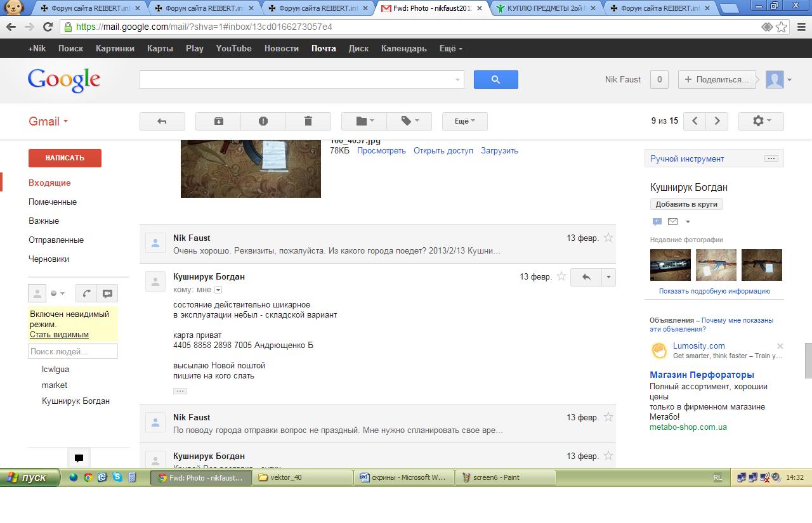Go to the older conversation arrow
The height and width of the screenshot is (523, 812).
[x=717, y=121]
